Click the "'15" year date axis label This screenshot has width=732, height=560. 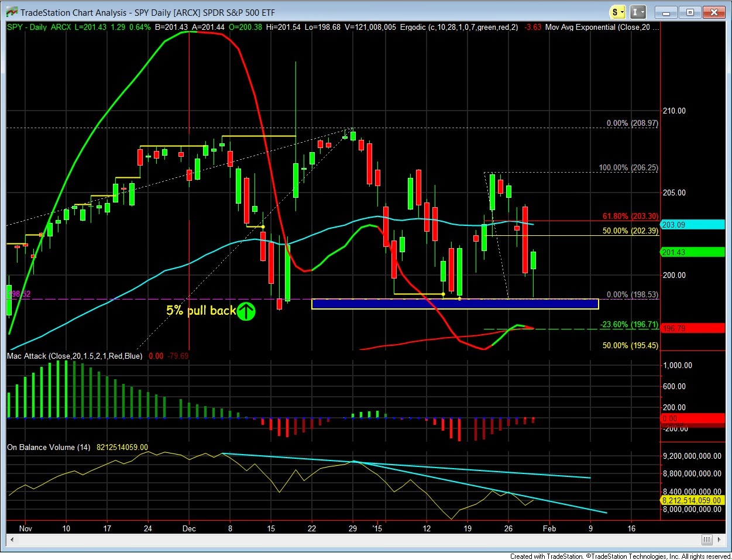377,528
